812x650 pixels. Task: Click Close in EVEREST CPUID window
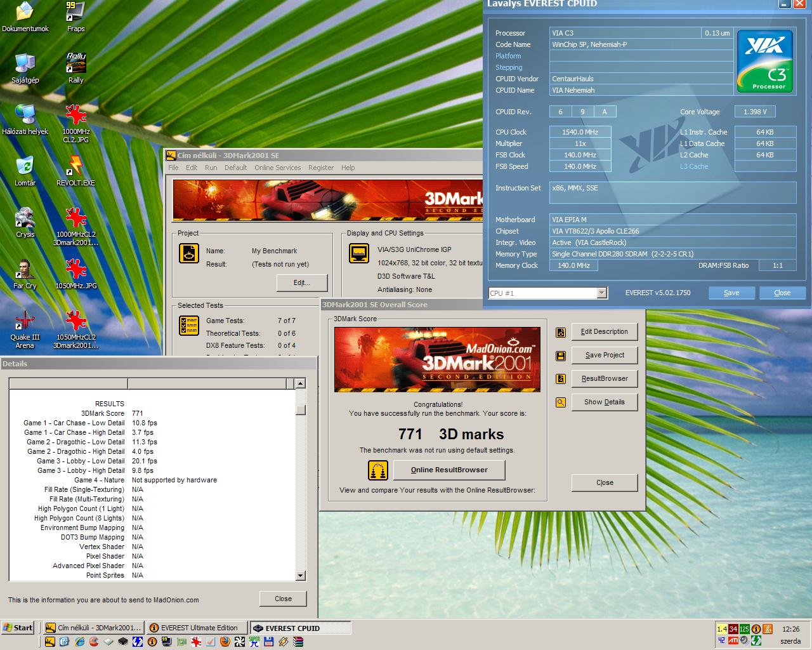tap(782, 293)
